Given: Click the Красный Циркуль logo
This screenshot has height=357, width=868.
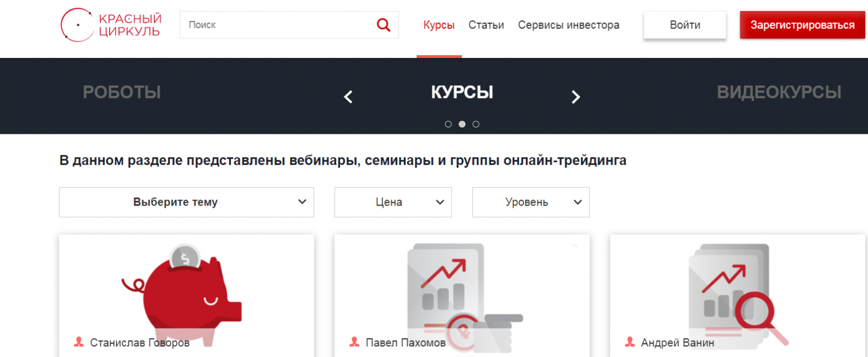Looking at the screenshot, I should tap(110, 25).
